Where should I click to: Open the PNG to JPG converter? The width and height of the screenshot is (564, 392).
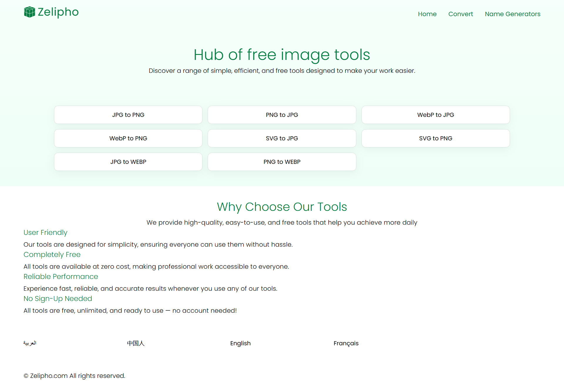pos(282,115)
